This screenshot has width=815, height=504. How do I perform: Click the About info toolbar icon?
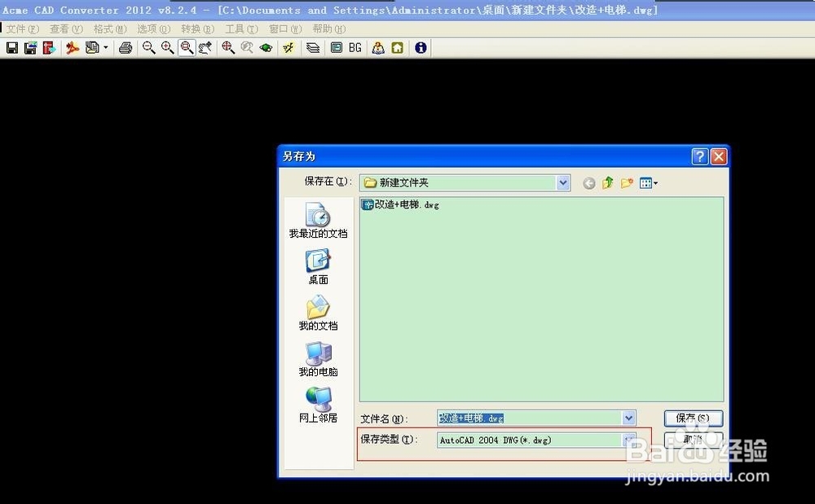click(x=421, y=48)
